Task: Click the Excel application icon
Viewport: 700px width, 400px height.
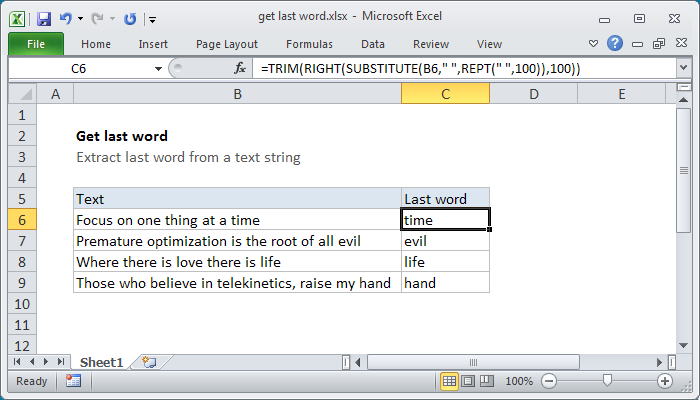Action: click(17, 19)
